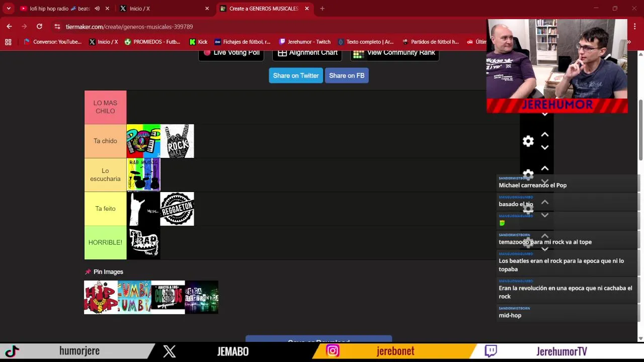Viewport: 644px width, 362px height.
Task: Click Share on FB
Action: point(347,75)
